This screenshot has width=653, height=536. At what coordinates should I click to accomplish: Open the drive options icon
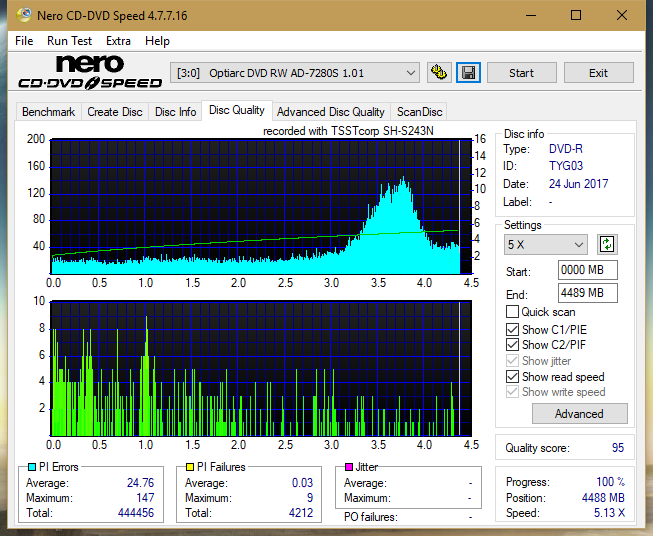click(x=439, y=73)
